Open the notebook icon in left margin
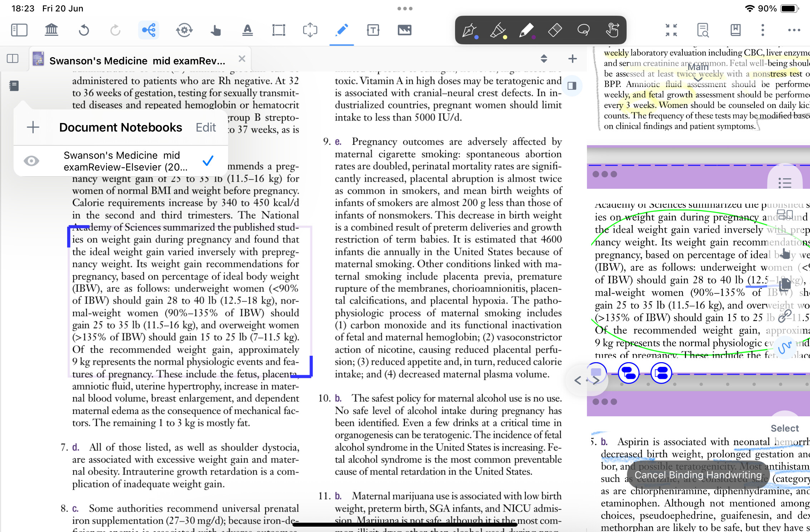The height and width of the screenshot is (532, 810). [x=14, y=86]
